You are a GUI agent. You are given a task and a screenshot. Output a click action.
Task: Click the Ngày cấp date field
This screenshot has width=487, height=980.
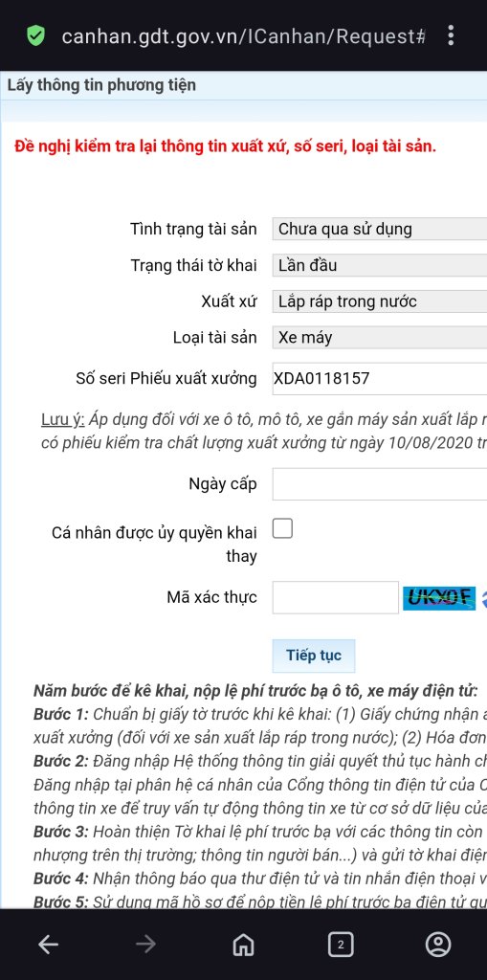point(380,483)
